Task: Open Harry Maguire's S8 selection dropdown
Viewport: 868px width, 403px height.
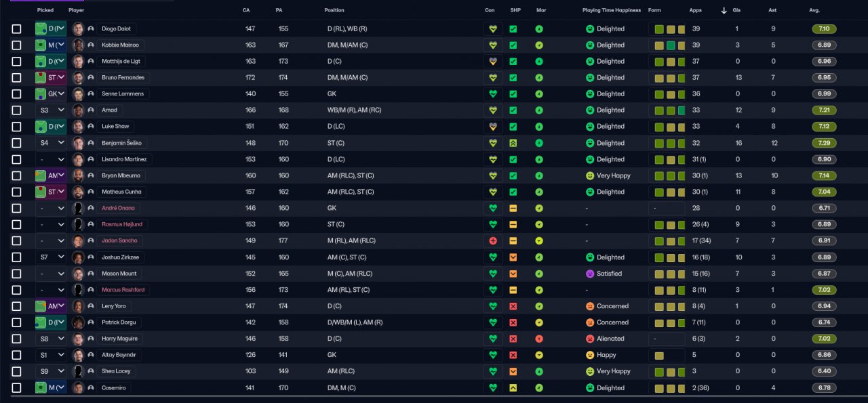Action: coord(60,339)
